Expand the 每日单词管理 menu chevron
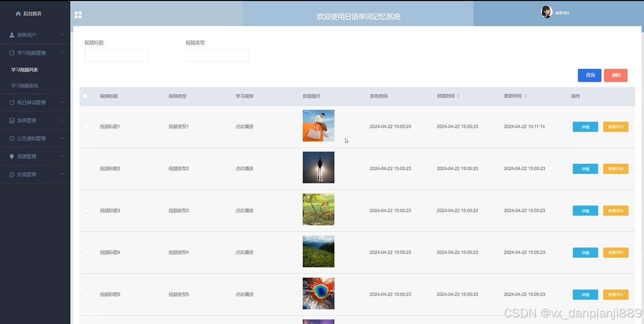This screenshot has height=324, width=644. pos(62,103)
